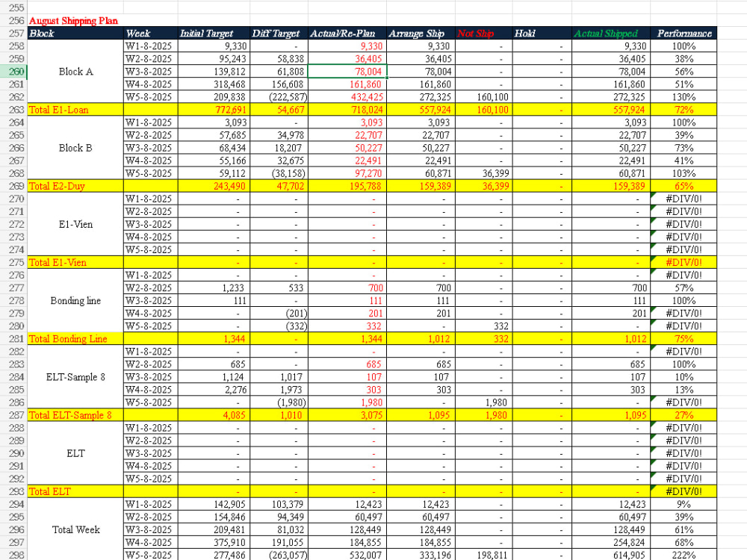
Task: Select the merged 'Bonding line' cell
Action: coord(75,300)
